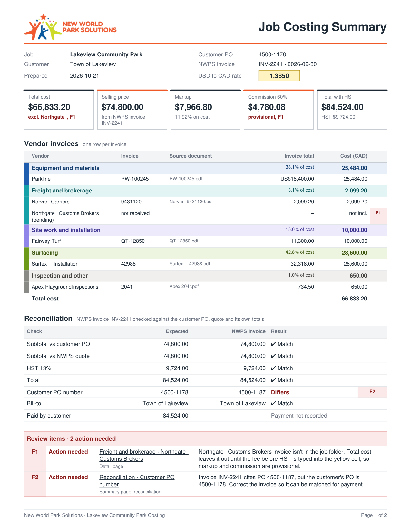Viewport: 411px width, 532px height.
Task: Click the 42.8% of cost label
Action: (300, 252)
